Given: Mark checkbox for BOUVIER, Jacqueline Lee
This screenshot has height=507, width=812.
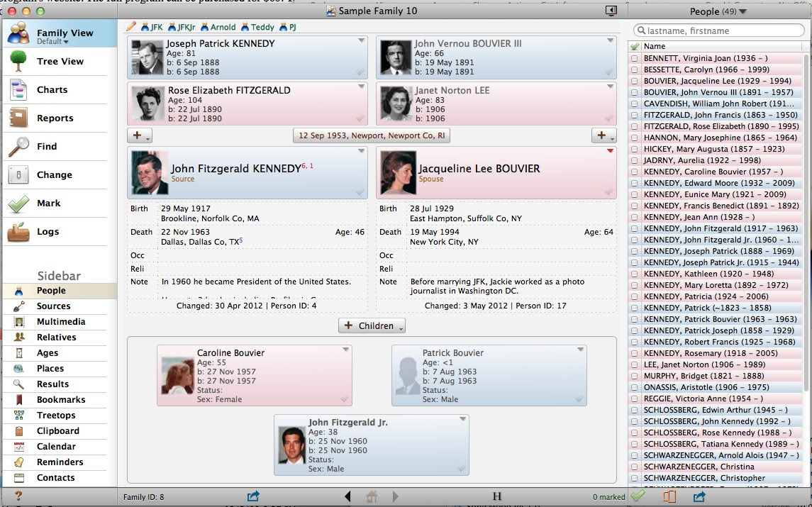Looking at the screenshot, I should (635, 82).
